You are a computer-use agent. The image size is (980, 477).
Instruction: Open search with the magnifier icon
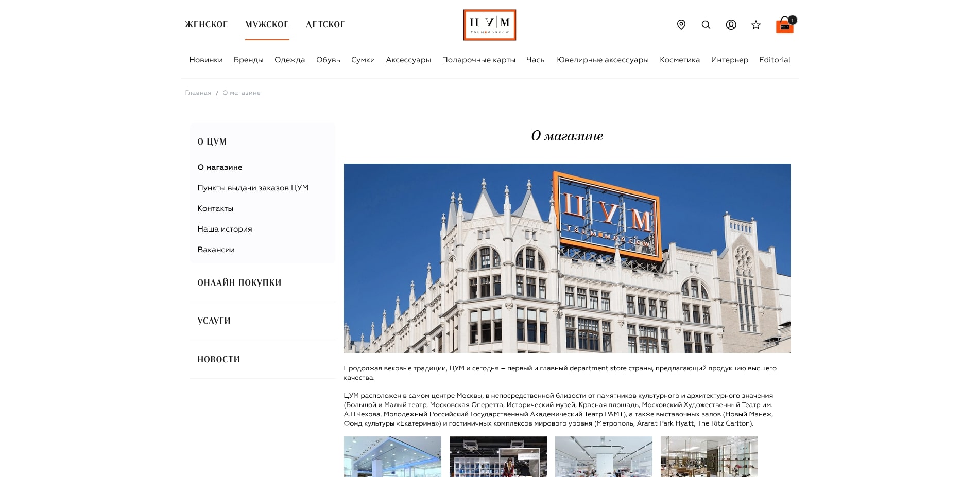(x=706, y=25)
